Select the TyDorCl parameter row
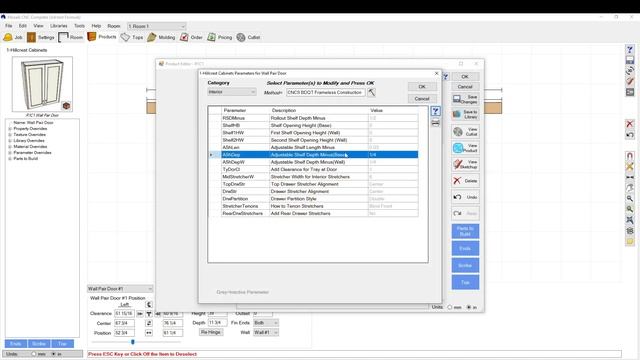640x360 pixels. pos(320,169)
